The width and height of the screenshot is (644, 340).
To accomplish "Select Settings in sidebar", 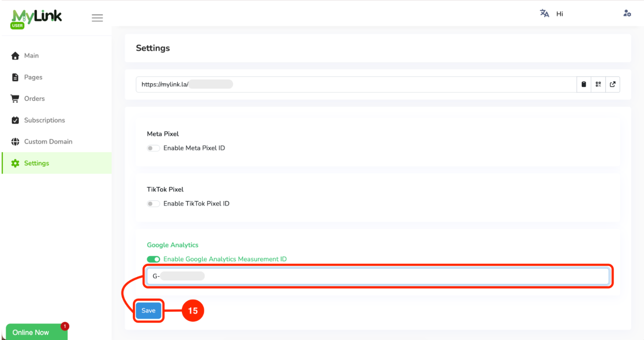I will point(57,163).
